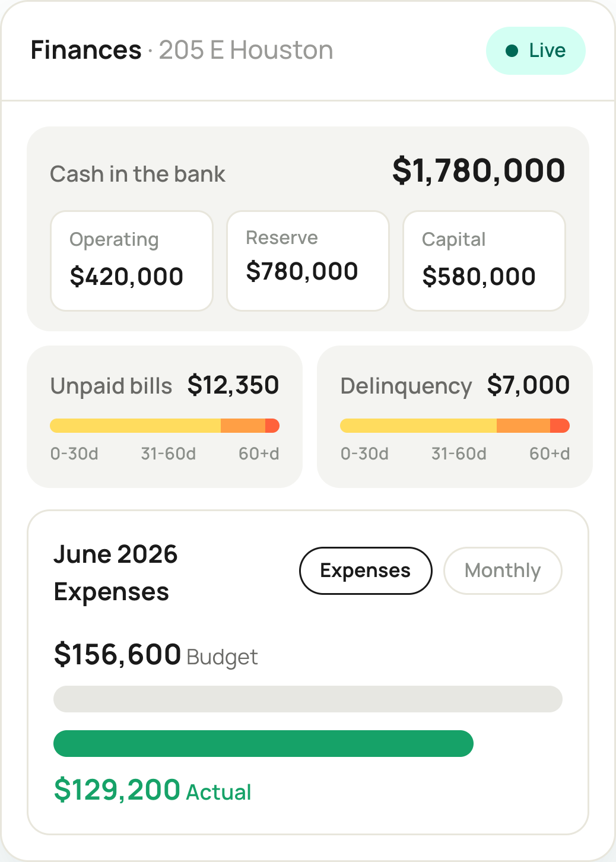This screenshot has height=862, width=616.
Task: Click the Unpaid bills aging bar
Action: pos(165,426)
